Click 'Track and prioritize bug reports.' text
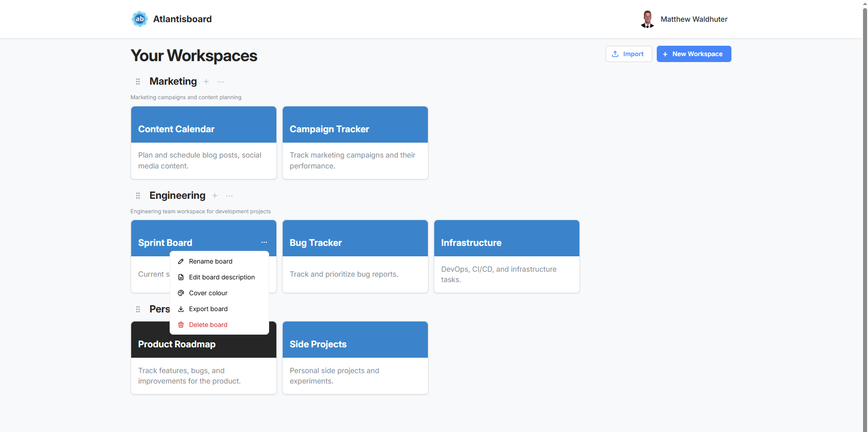 click(x=344, y=274)
